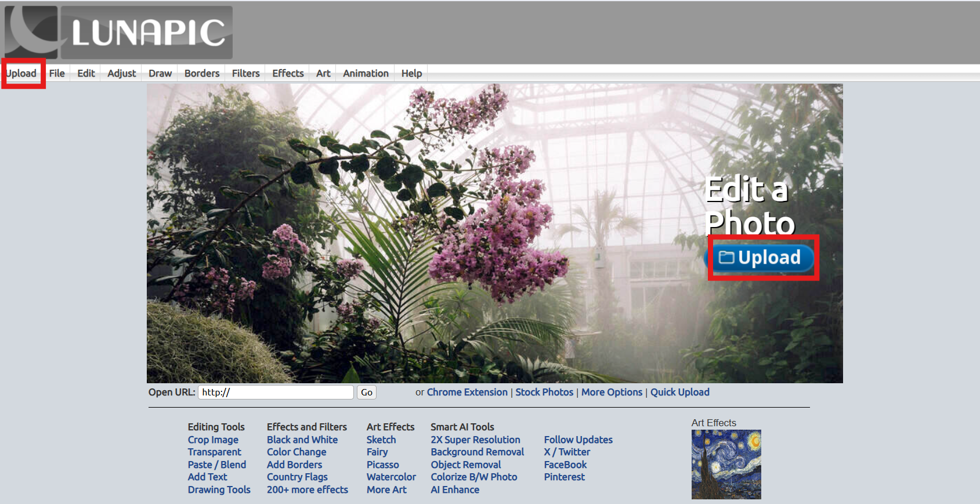Open the Borders menu
The image size is (980, 504).
(x=202, y=73)
